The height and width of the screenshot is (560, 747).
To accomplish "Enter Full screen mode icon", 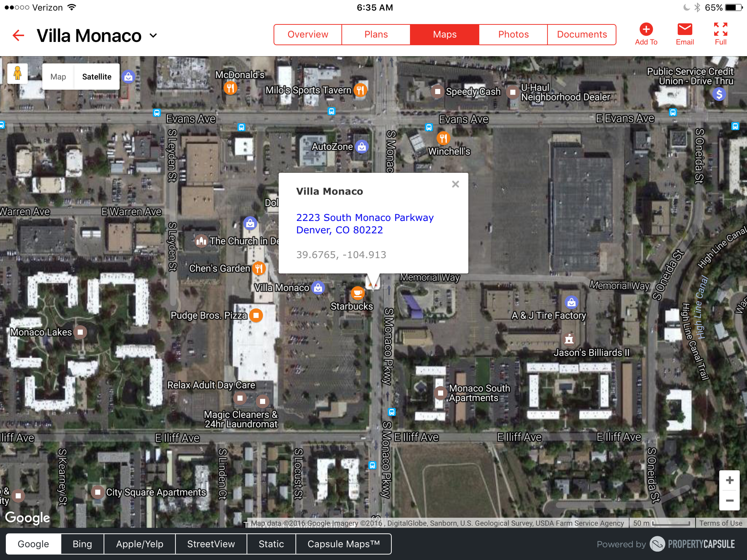I will pos(720,29).
